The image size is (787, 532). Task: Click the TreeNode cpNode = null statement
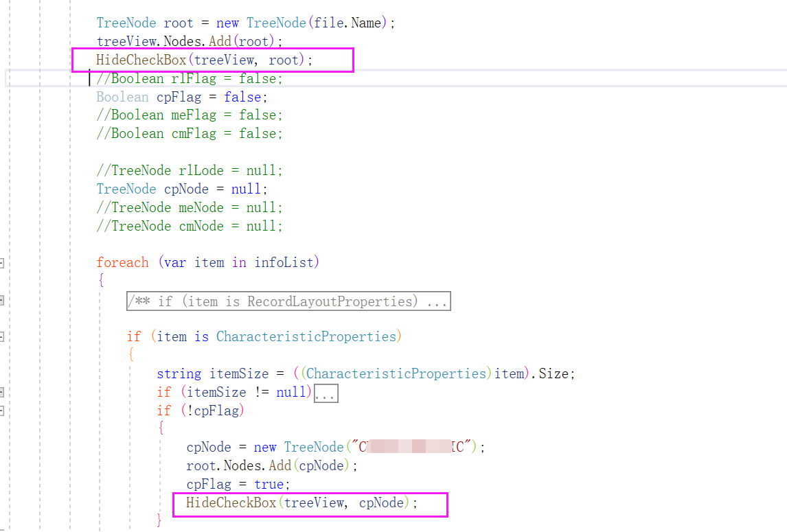[181, 189]
